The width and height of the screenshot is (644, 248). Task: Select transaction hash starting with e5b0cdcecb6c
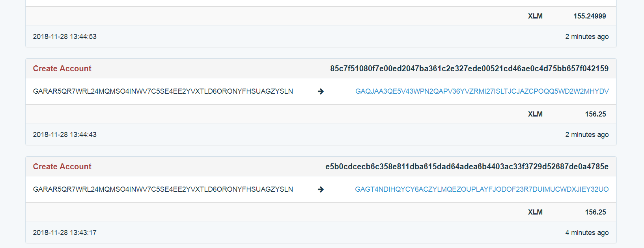click(467, 167)
